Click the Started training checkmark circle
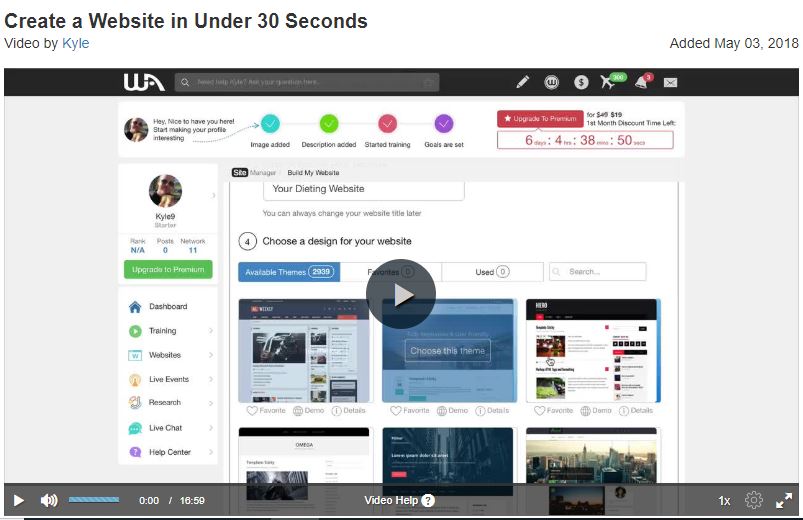This screenshot has width=803, height=520. coord(388,123)
